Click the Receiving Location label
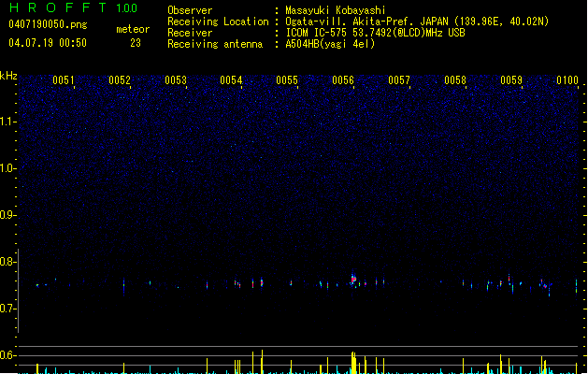 (x=218, y=22)
